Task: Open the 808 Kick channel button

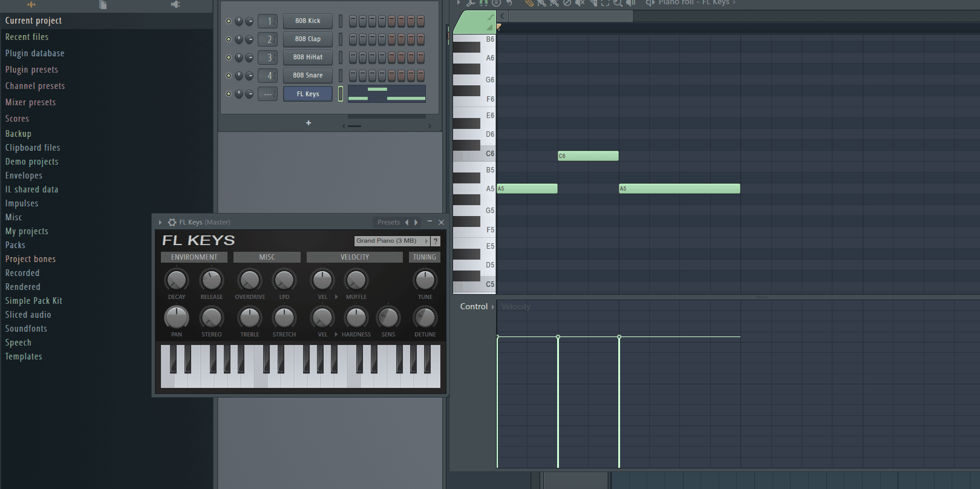Action: tap(308, 21)
